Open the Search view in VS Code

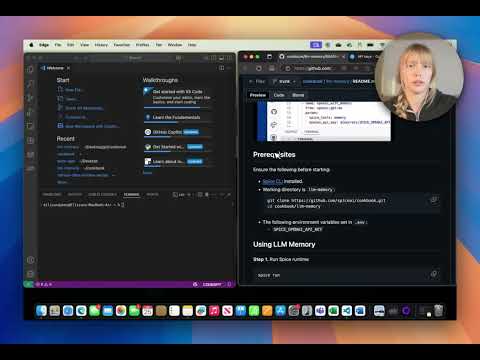[30, 84]
